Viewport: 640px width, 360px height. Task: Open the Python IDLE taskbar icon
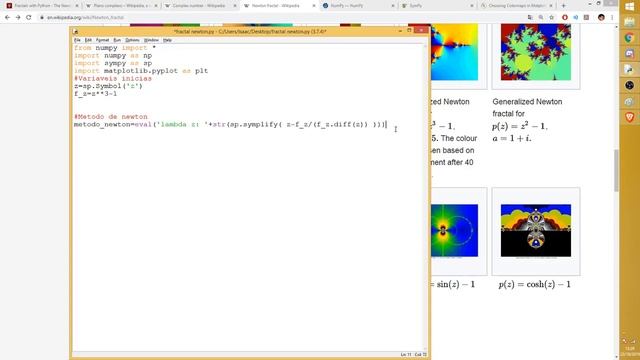pos(629,69)
